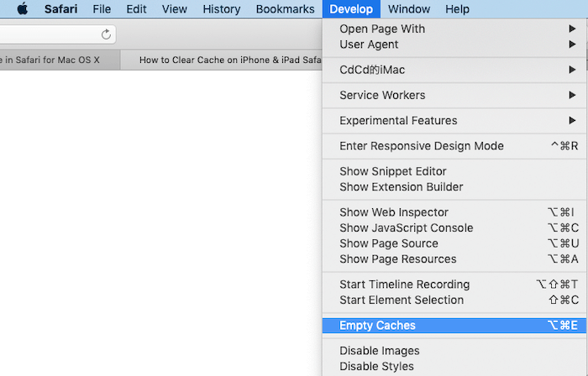Open the Apple menu

click(23, 8)
